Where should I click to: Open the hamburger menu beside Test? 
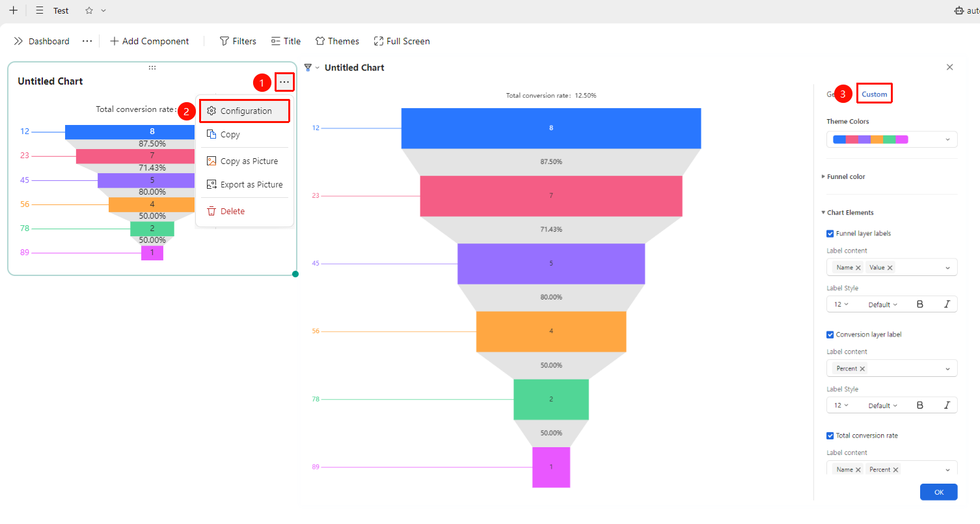[40, 10]
